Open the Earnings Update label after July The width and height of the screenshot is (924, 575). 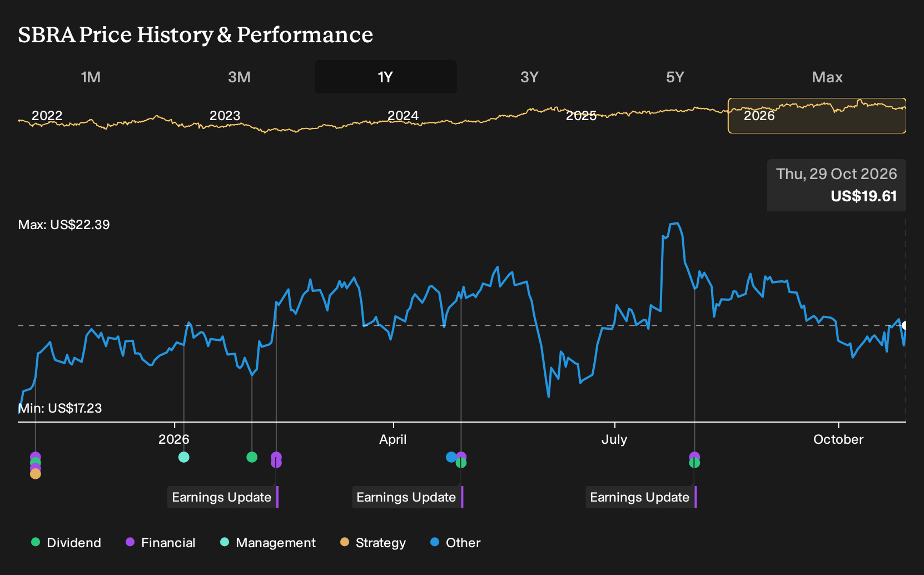click(x=640, y=497)
